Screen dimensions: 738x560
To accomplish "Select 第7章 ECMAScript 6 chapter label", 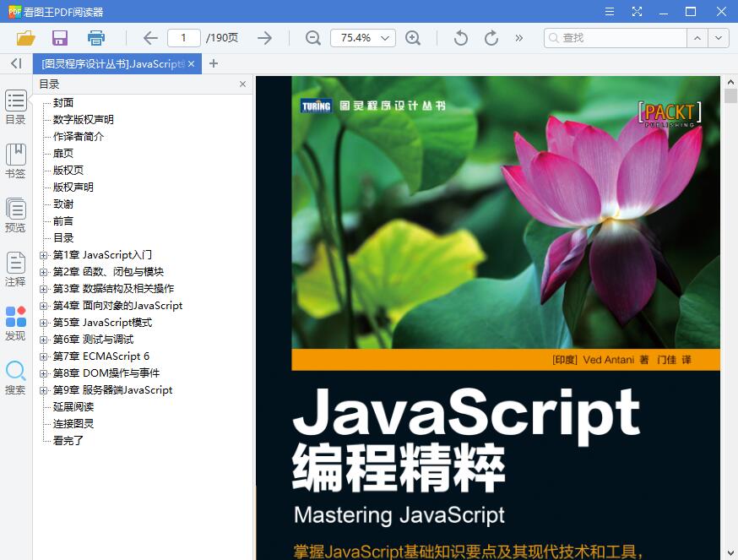I will (x=100, y=356).
